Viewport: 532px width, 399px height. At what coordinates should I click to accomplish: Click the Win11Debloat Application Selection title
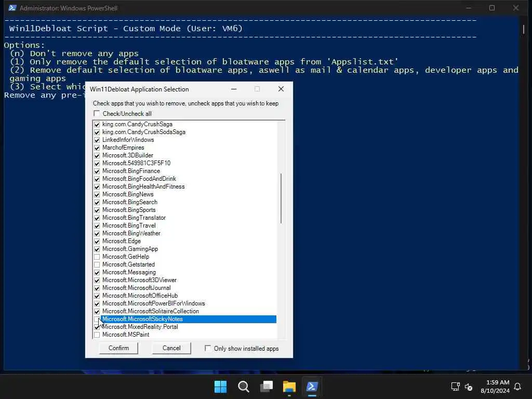point(139,89)
